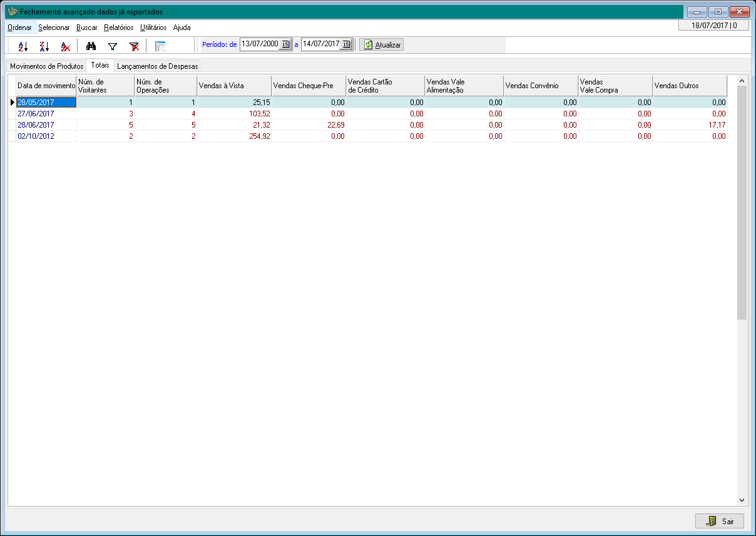Click the grid layout toolbar icon
756x536 pixels.
[x=160, y=46]
